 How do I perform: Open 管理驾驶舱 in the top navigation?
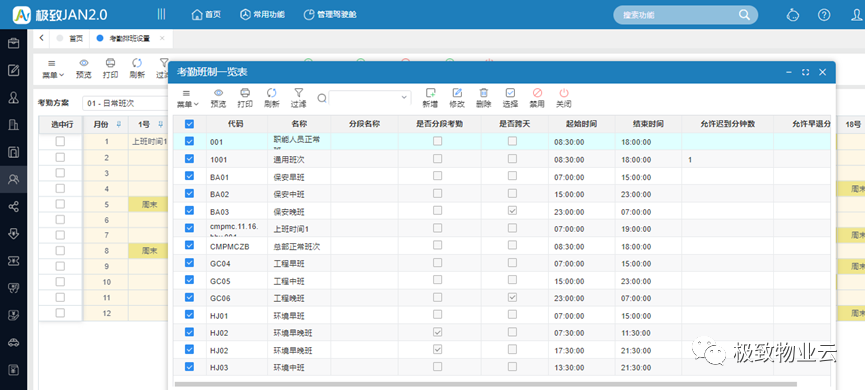[330, 14]
